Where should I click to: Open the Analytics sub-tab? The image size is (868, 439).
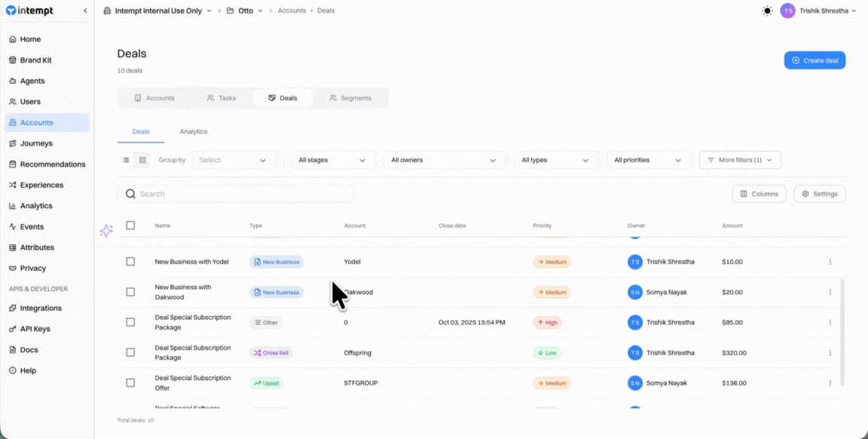point(193,132)
